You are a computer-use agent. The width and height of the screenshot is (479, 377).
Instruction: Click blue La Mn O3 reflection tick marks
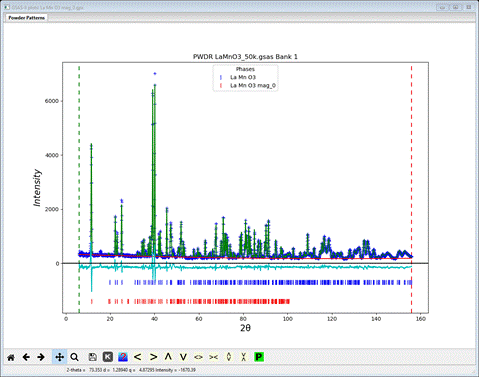260,282
